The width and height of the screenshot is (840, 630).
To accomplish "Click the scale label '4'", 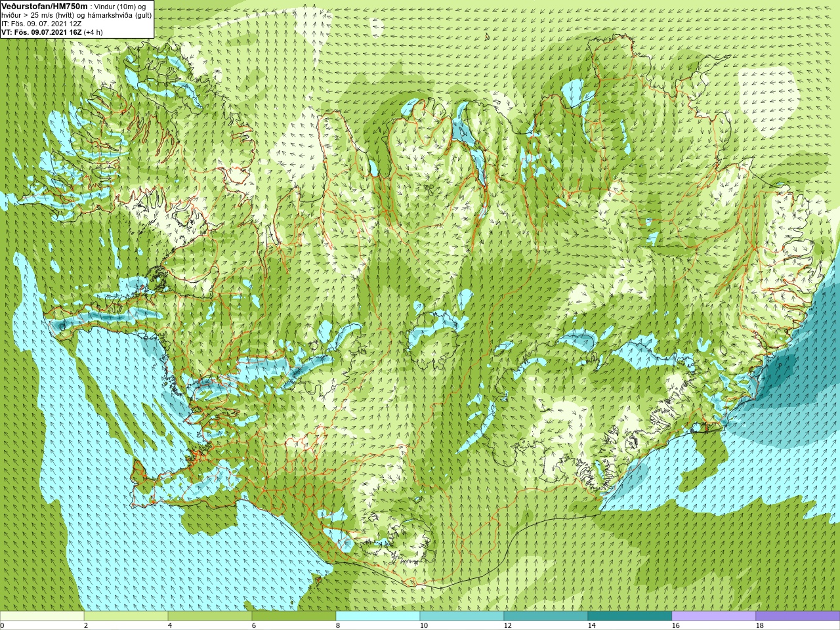I will (170, 625).
